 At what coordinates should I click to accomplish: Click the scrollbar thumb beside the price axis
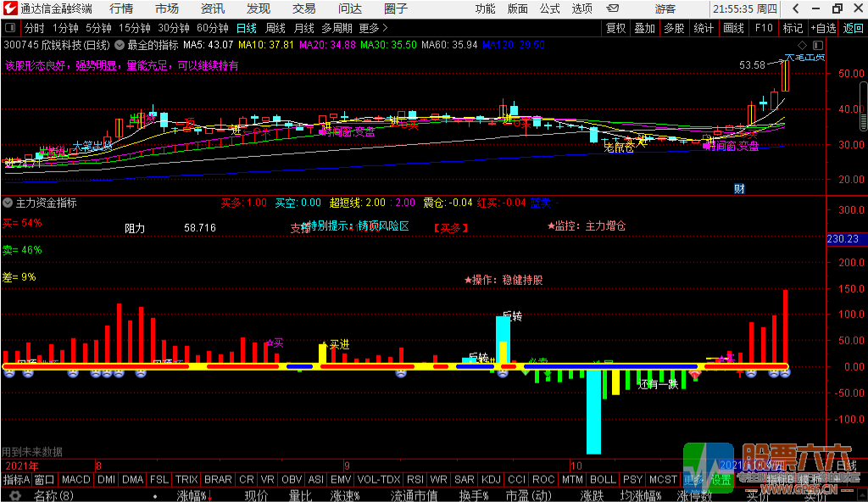[x=863, y=106]
